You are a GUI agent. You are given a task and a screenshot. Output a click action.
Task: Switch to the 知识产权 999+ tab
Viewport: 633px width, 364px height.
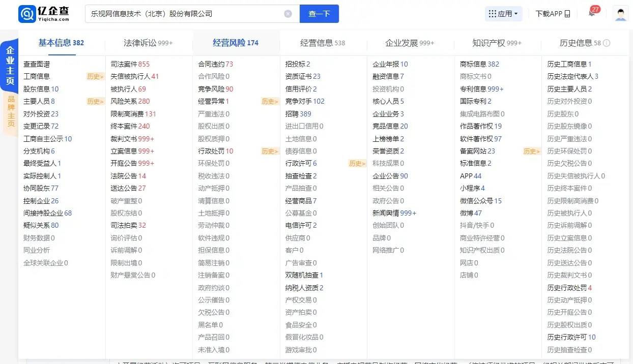point(497,43)
